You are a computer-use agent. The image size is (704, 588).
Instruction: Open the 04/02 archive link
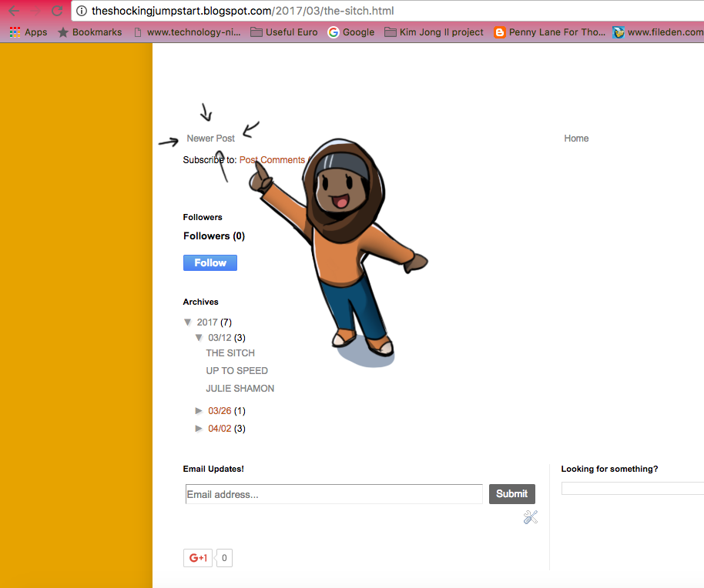(x=220, y=429)
